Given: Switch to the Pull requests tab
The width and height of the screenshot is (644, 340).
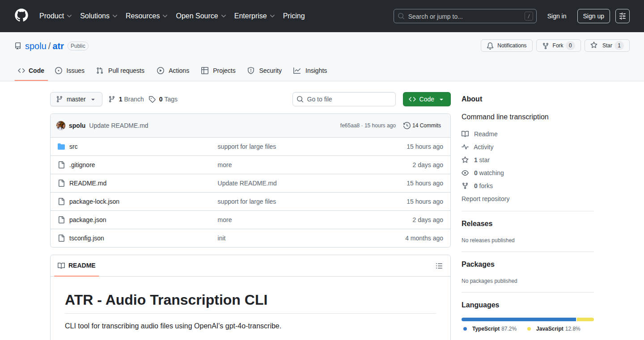Looking at the screenshot, I should [x=121, y=71].
